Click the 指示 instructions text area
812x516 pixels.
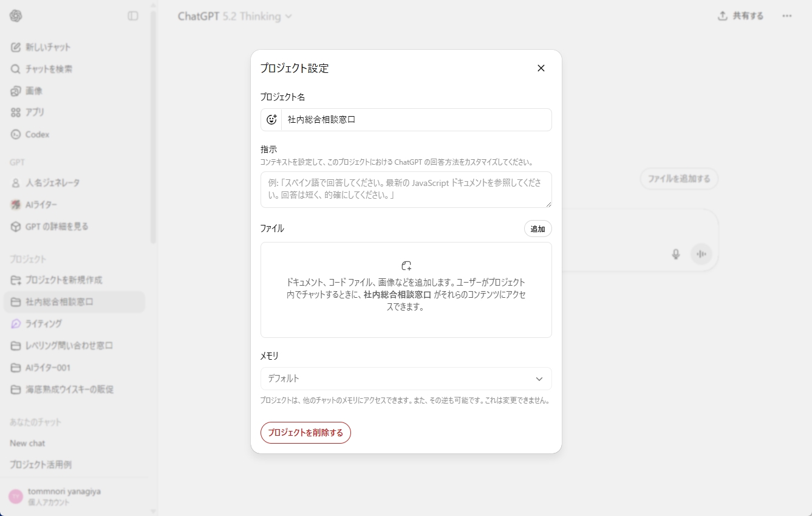[406, 190]
